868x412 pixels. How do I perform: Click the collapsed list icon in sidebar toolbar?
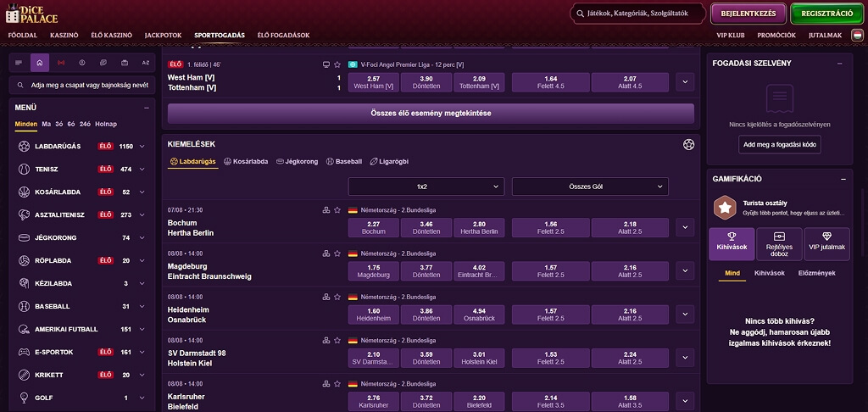coord(19,63)
